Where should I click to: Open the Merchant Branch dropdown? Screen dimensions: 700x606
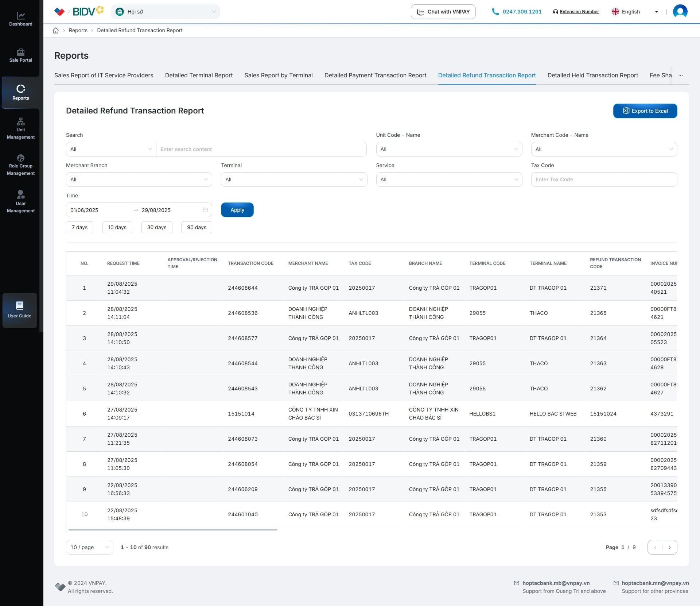(x=139, y=180)
